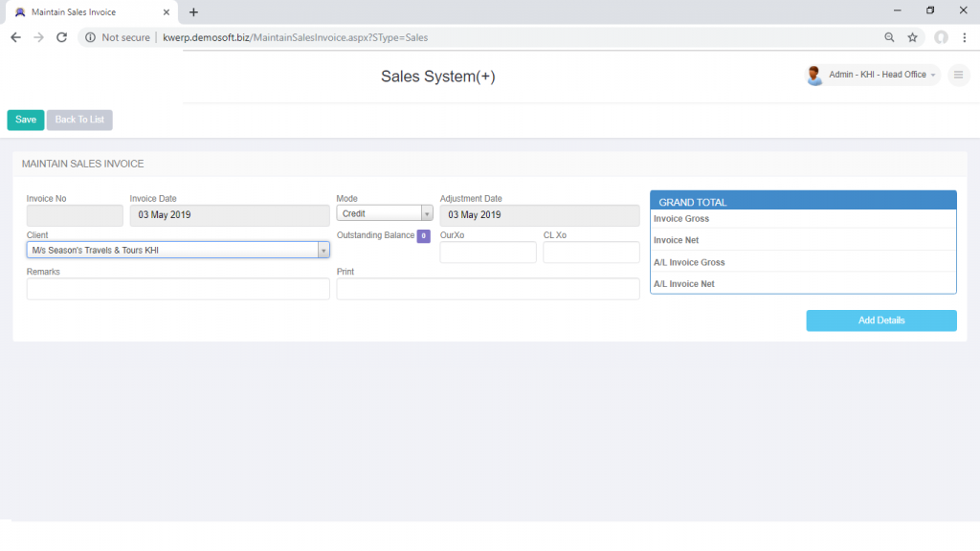Open a new browser tab
The height and width of the screenshot is (551, 980).
[193, 12]
